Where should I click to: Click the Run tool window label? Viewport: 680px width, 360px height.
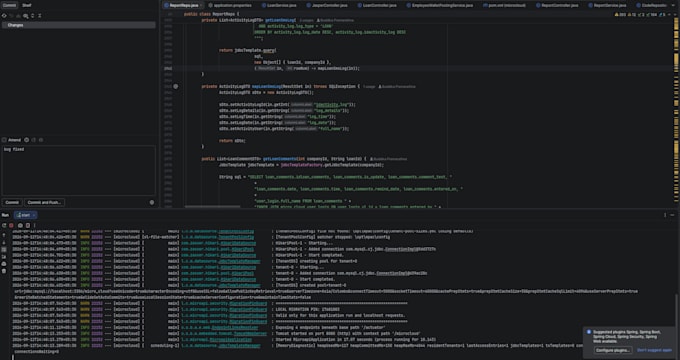point(5,215)
